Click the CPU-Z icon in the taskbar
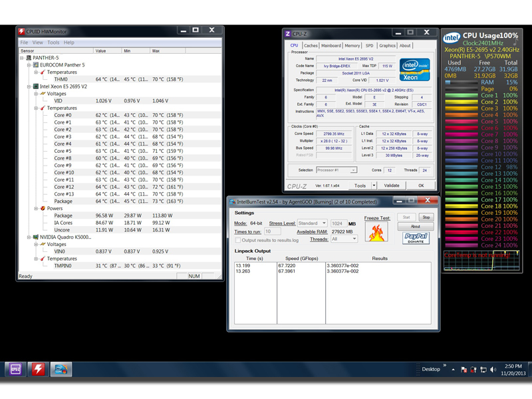Screen dimensions: 532x399 point(15,369)
